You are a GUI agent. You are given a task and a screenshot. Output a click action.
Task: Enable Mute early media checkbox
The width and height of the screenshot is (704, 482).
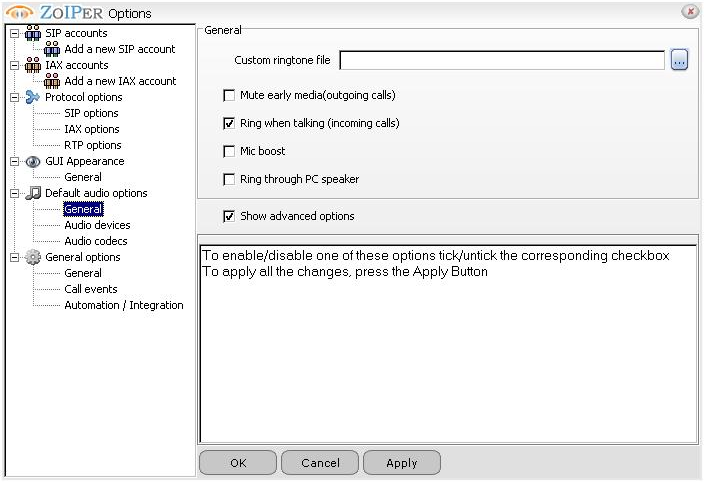[x=230, y=96]
